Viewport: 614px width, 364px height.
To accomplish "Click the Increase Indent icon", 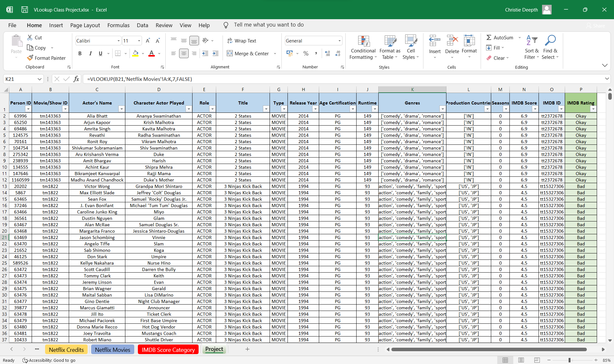I will point(216,53).
